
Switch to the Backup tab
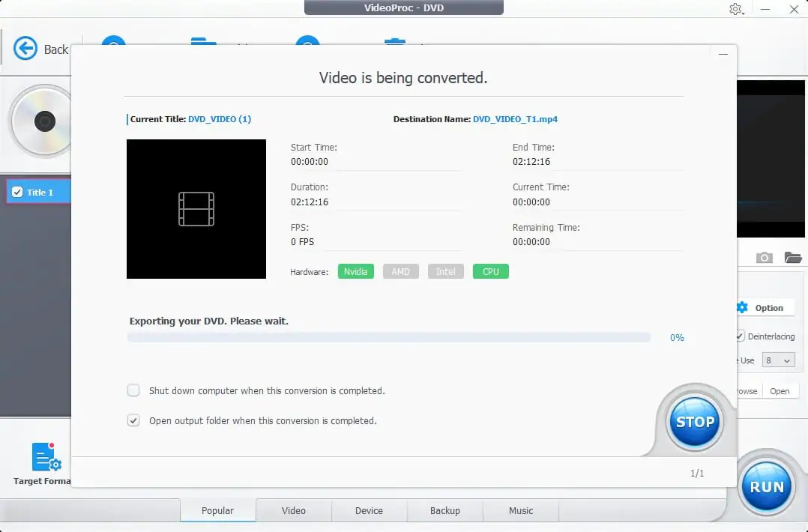[445, 510]
